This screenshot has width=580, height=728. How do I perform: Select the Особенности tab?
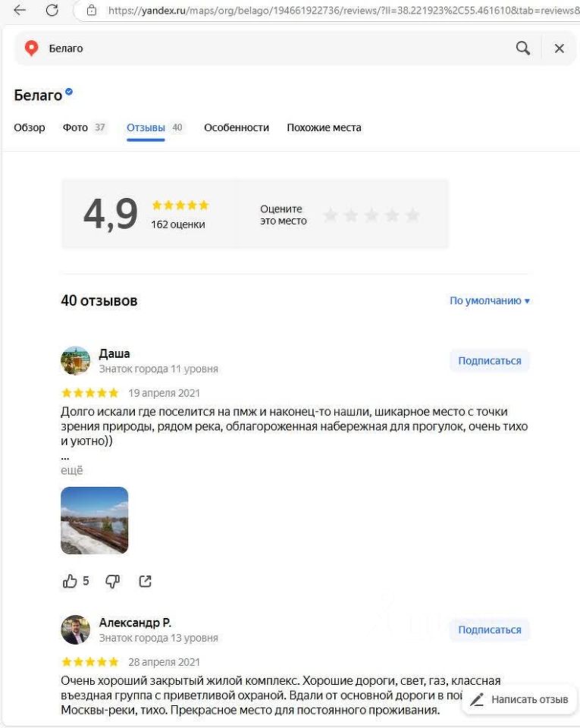pos(237,127)
